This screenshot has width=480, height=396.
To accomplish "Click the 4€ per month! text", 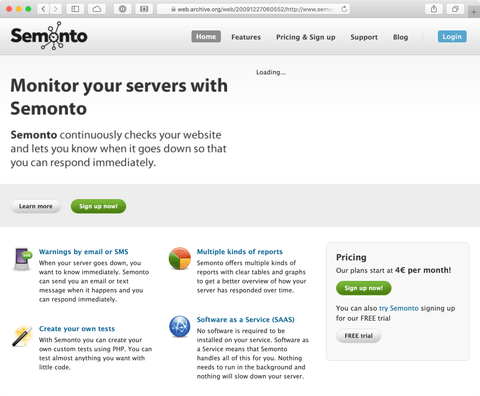I will click(423, 270).
